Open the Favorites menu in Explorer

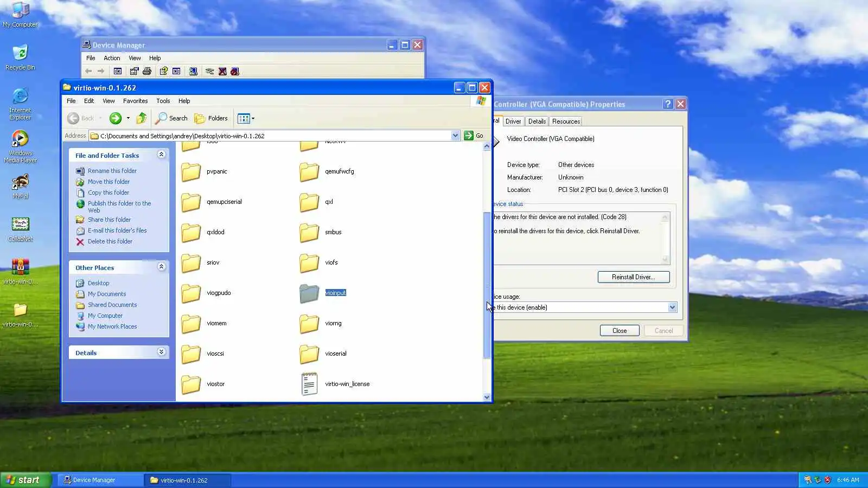tap(135, 101)
